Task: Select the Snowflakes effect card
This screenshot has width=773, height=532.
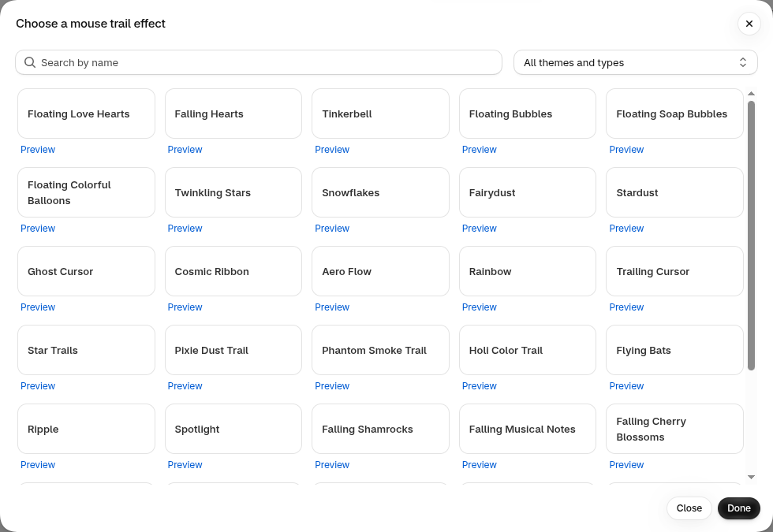Action: 380,192
